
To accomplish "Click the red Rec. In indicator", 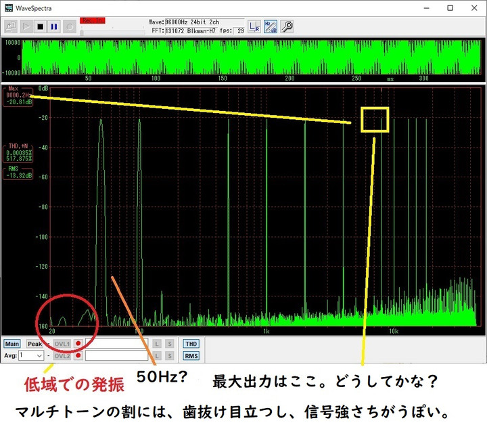I will coord(93,20).
